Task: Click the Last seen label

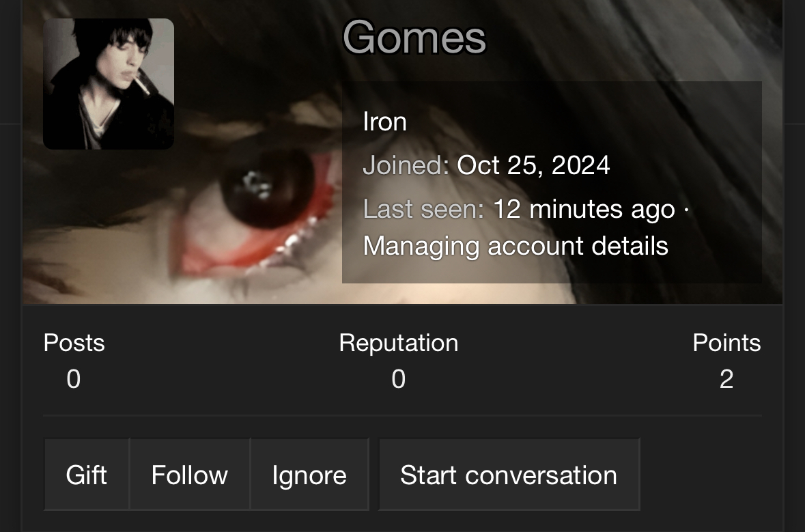Action: pyautogui.click(x=423, y=209)
